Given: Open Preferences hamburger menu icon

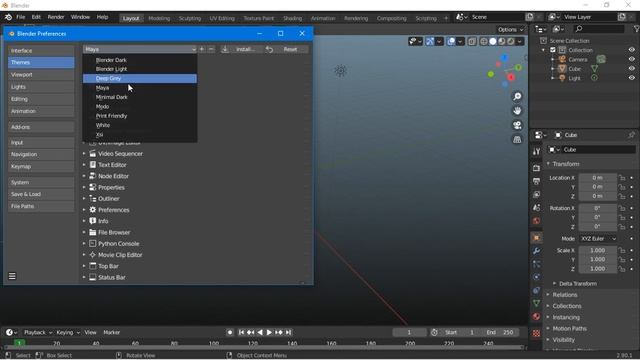Looking at the screenshot, I should 12,276.
